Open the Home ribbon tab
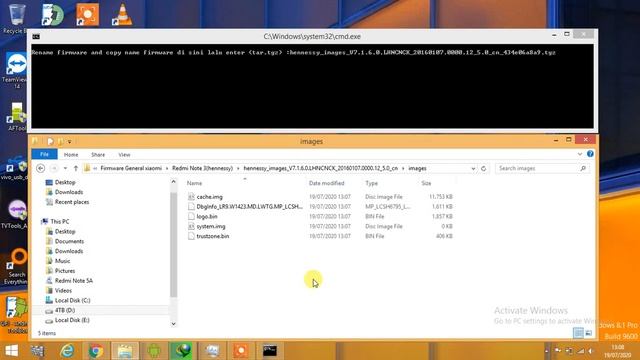This screenshot has width=640, height=360. [71, 155]
